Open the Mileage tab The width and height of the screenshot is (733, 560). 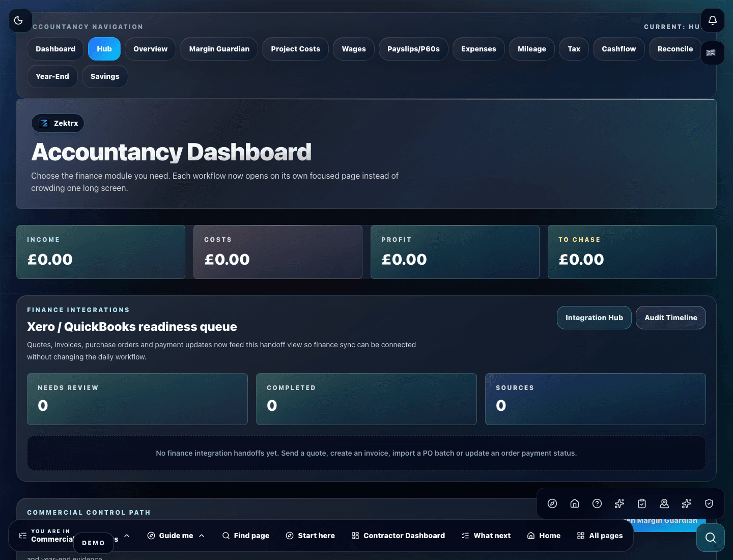point(532,49)
